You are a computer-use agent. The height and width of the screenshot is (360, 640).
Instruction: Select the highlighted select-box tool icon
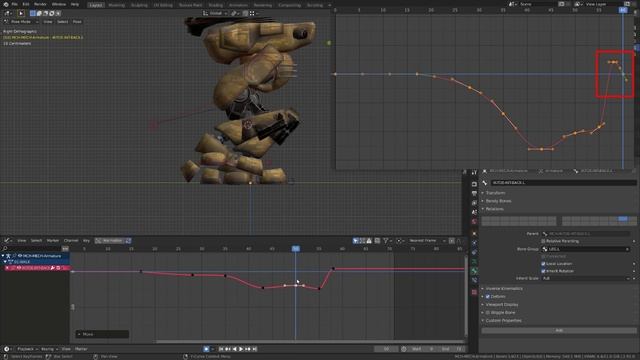click(33, 13)
